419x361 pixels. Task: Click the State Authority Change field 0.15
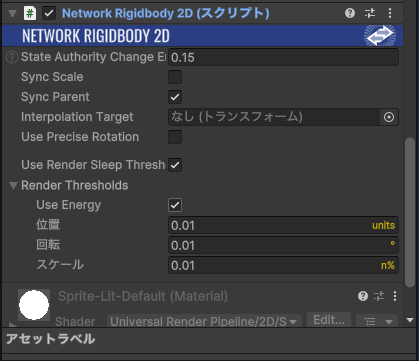coord(283,57)
